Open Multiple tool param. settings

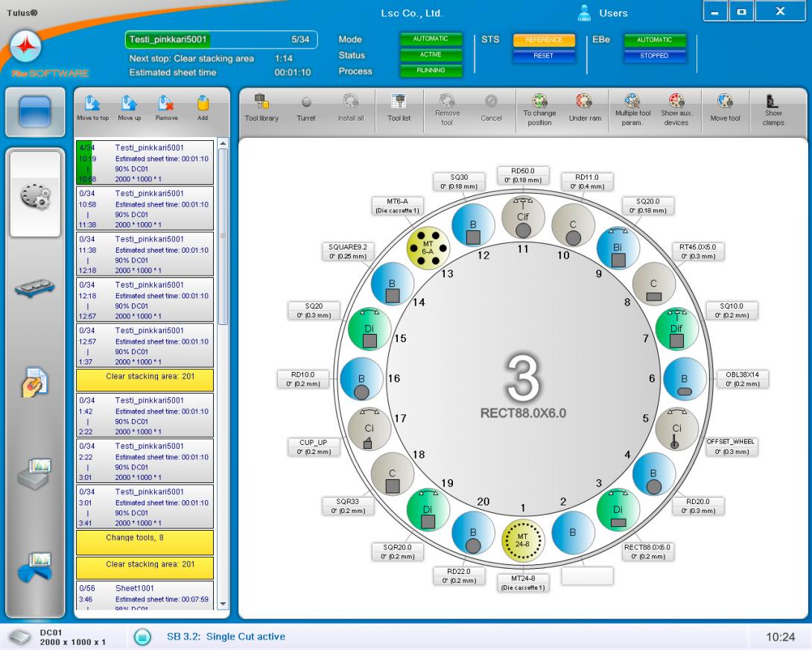pyautogui.click(x=632, y=107)
